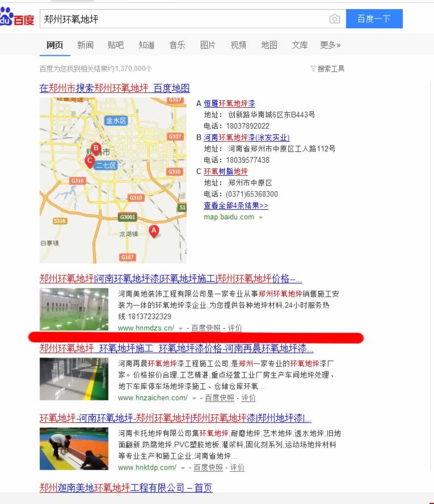Expand dropdown arrow next to map.baidu.com

pos(261,218)
